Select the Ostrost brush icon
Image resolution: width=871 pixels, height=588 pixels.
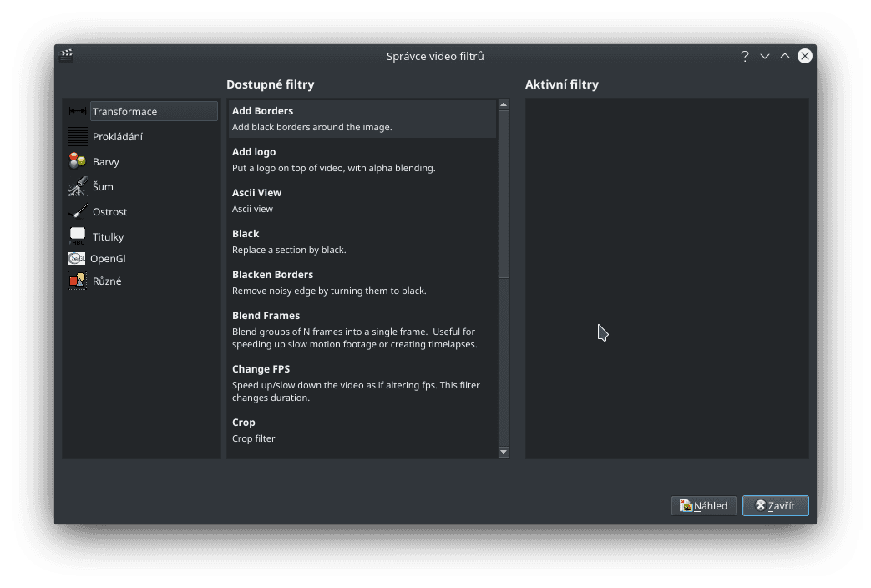click(x=76, y=211)
